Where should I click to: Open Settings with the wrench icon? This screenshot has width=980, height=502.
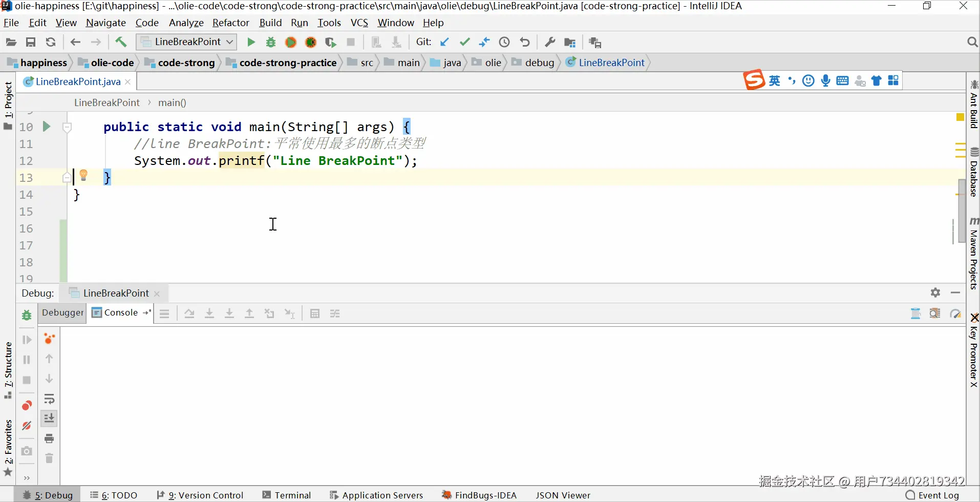[550, 42]
